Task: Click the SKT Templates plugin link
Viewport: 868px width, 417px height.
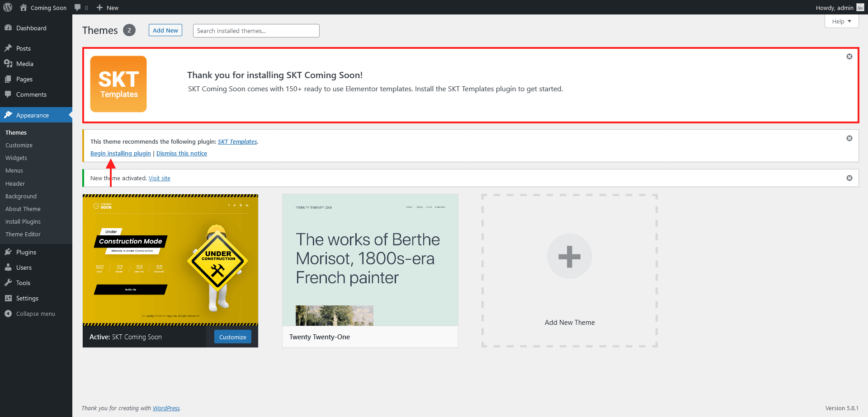Action: click(237, 141)
